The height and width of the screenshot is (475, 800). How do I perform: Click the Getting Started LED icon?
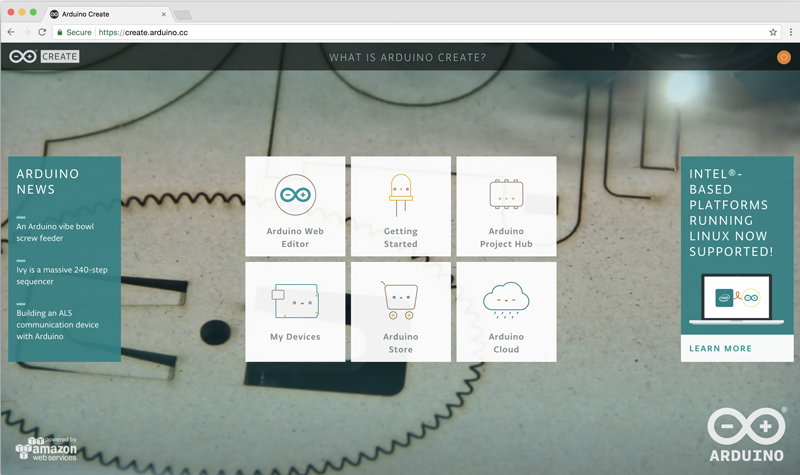pyautogui.click(x=400, y=193)
